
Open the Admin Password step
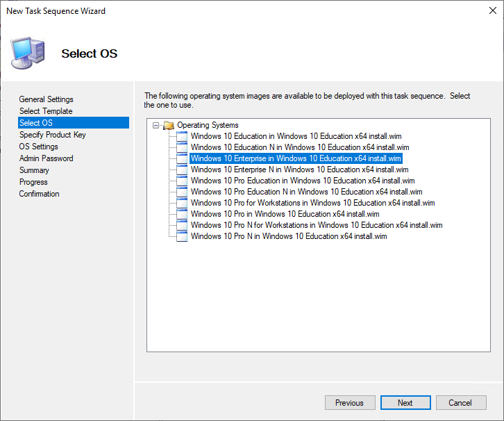click(46, 158)
